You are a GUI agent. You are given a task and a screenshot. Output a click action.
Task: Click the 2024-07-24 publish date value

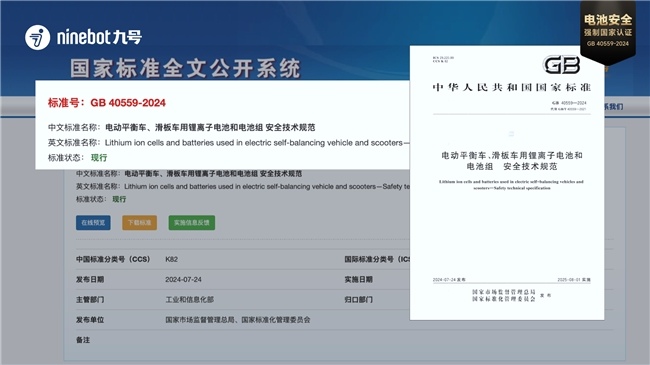pyautogui.click(x=183, y=280)
